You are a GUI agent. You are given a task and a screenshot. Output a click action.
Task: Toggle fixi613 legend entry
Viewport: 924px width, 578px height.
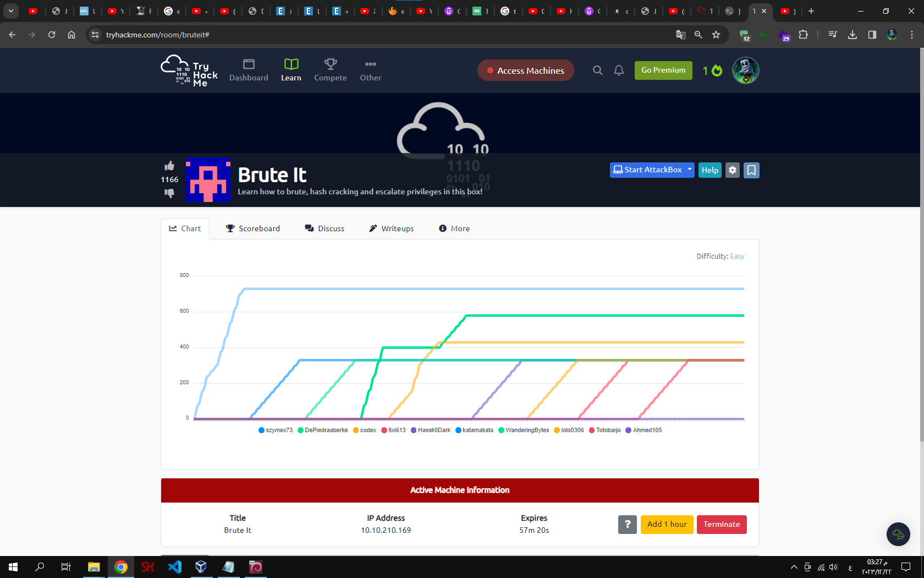394,430
